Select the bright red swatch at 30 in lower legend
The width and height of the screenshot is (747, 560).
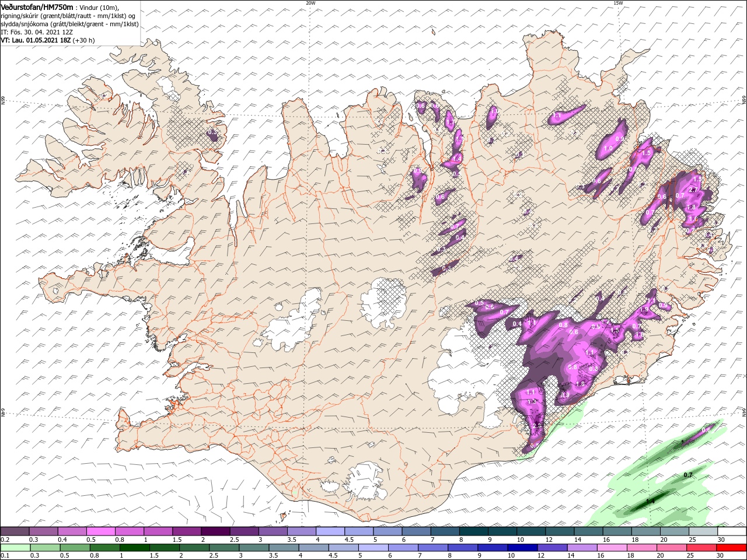point(731,547)
